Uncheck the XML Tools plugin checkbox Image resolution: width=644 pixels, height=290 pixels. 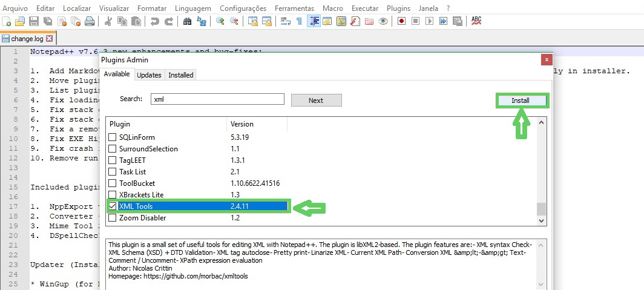coord(113,206)
